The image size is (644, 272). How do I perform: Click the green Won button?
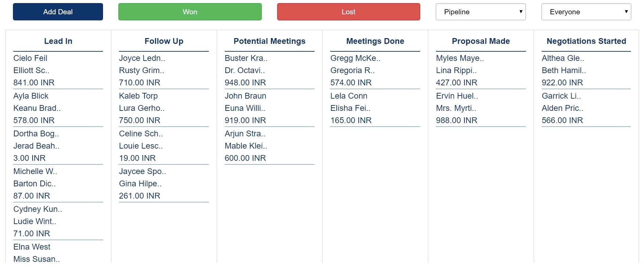189,12
